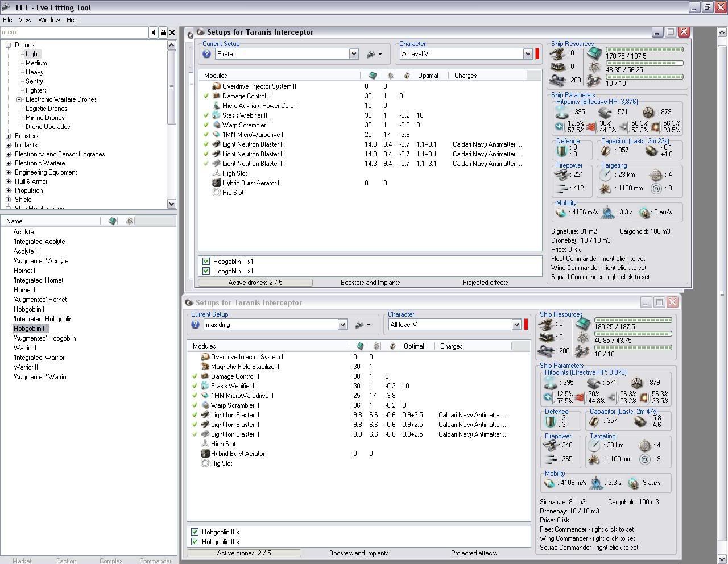The image size is (728, 564).
Task: Toggle the Damage Control II active checkmark in the Pirate setup
Action: point(206,96)
